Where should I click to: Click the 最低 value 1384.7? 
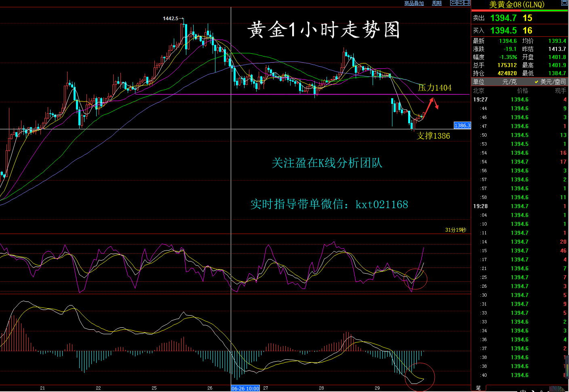click(557, 73)
